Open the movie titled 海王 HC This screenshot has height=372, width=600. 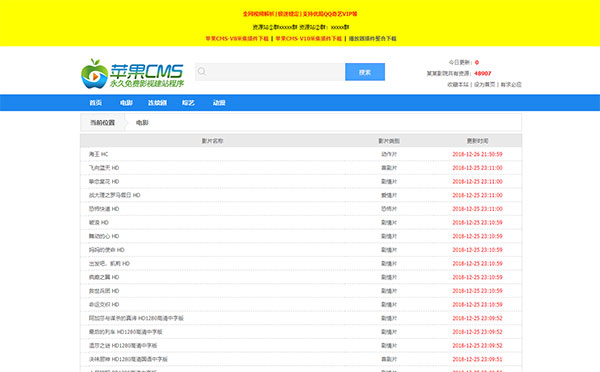(x=99, y=154)
